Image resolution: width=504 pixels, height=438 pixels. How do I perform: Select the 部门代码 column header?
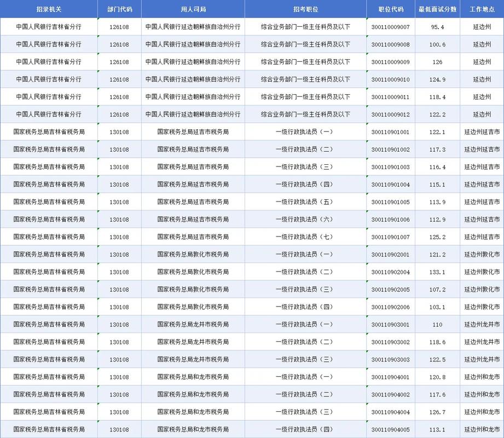(119, 9)
